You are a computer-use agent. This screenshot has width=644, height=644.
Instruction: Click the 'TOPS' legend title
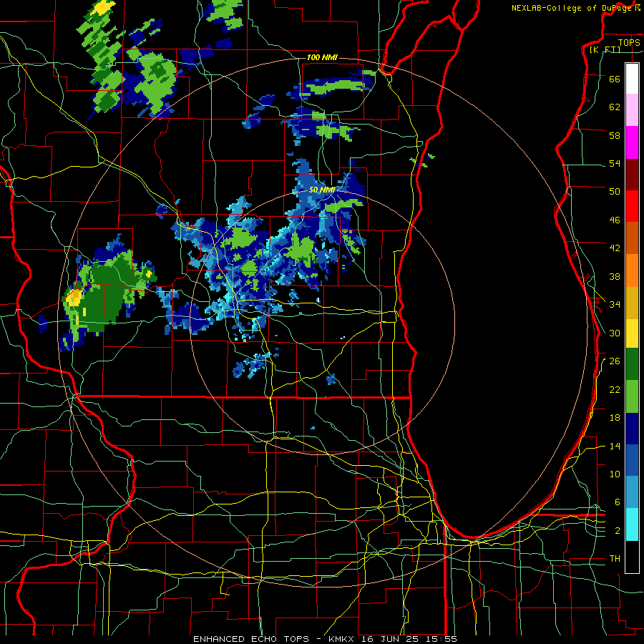click(x=629, y=42)
